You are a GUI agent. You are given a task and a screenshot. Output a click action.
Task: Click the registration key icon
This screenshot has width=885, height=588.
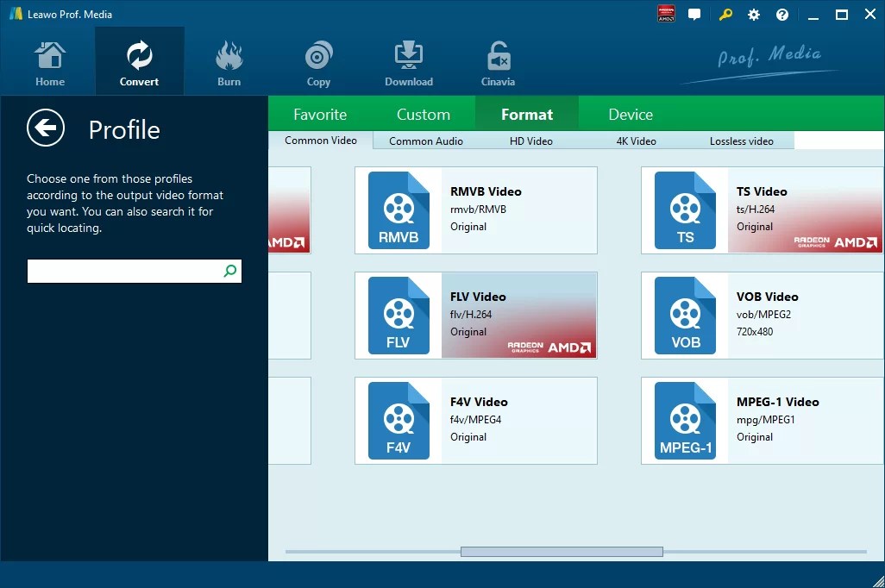coord(724,14)
